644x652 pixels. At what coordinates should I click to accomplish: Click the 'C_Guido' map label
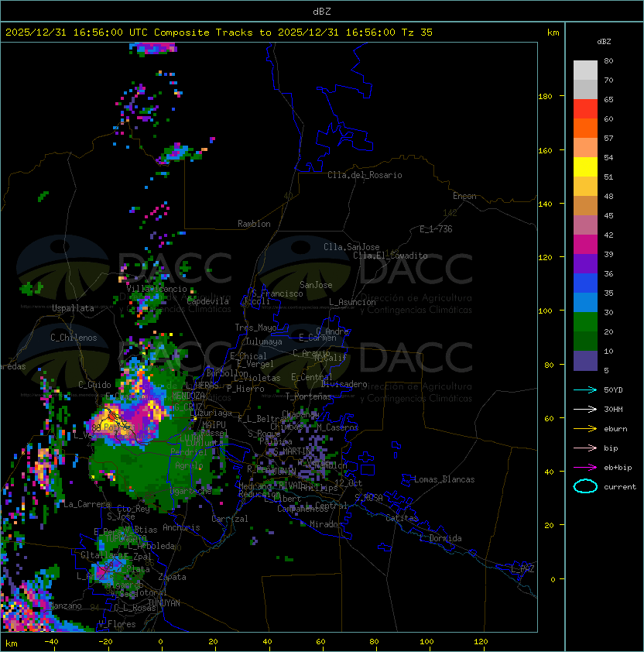94,385
